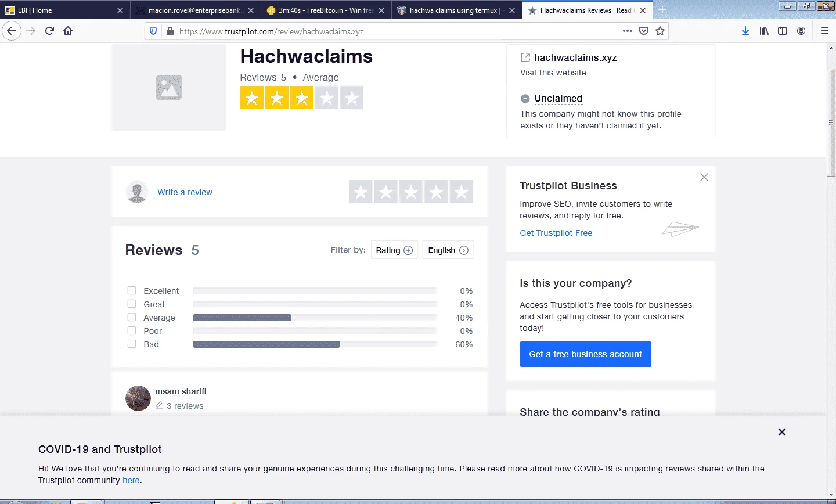
Task: View site security padlock info
Action: 170,31
